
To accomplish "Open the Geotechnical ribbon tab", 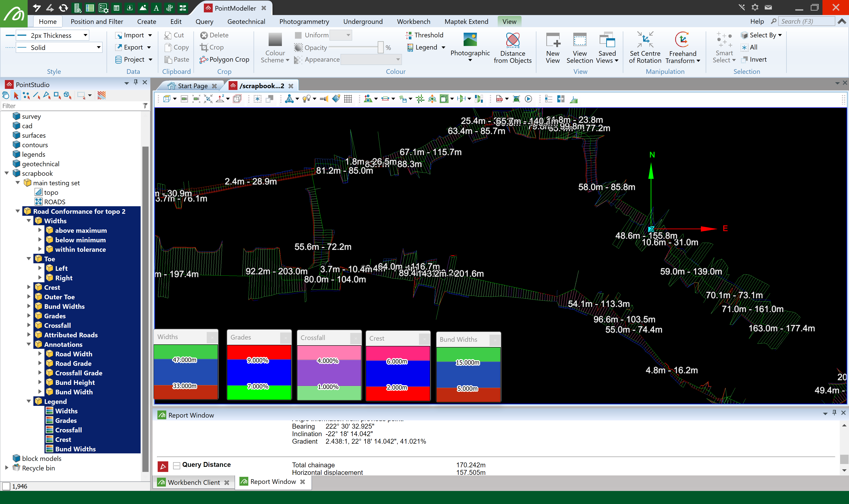I will (x=246, y=21).
